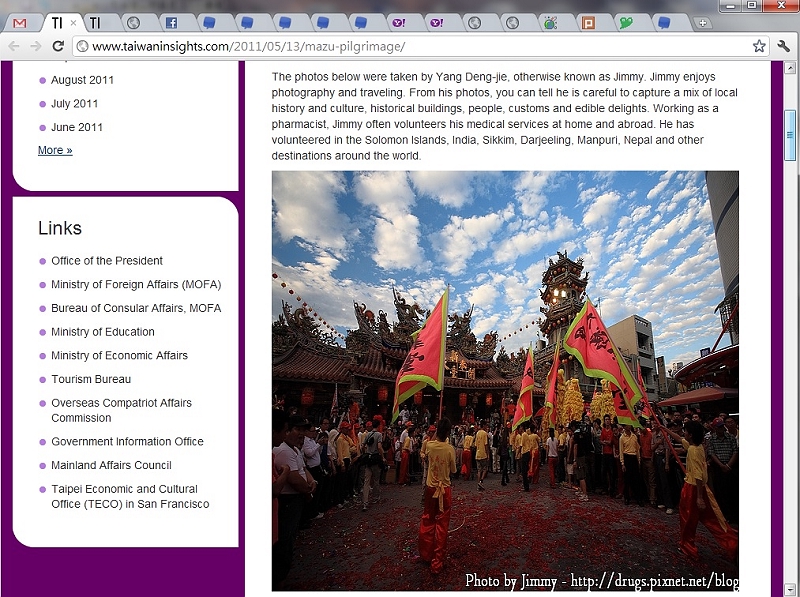The width and height of the screenshot is (800, 597).
Task: Open Bureau of Consular Affairs link
Action: click(136, 308)
